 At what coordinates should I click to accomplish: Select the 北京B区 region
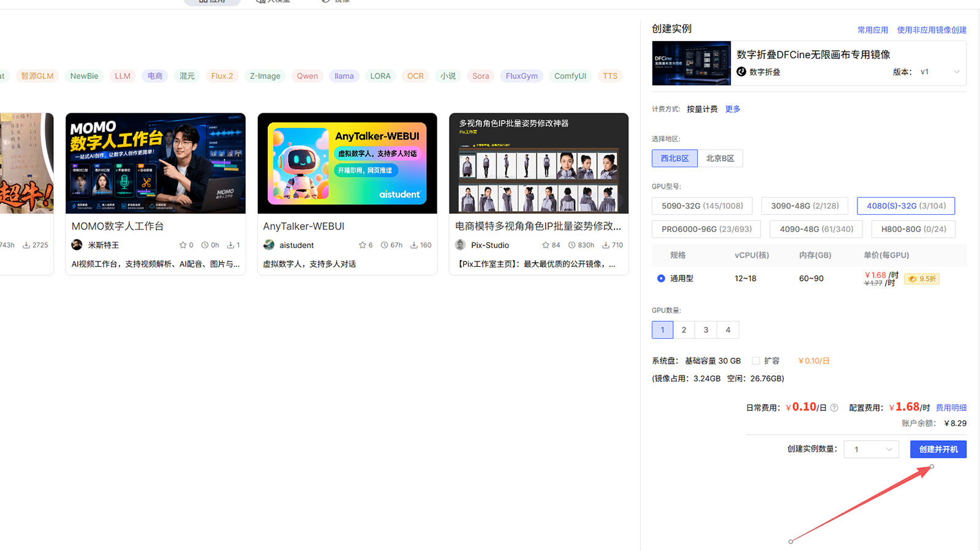720,159
